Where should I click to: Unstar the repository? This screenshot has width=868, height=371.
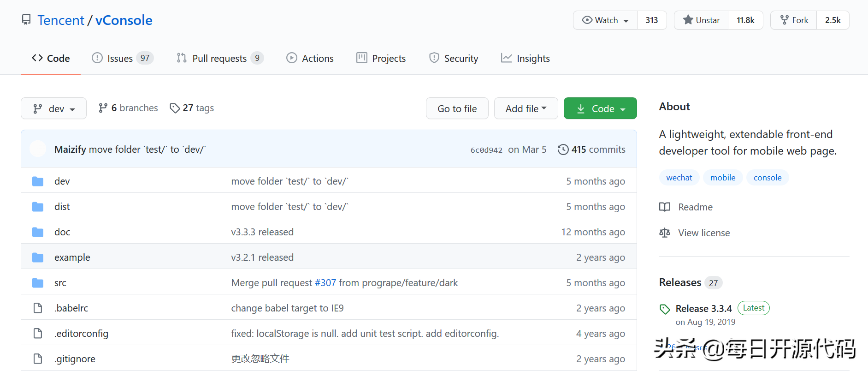pos(701,20)
